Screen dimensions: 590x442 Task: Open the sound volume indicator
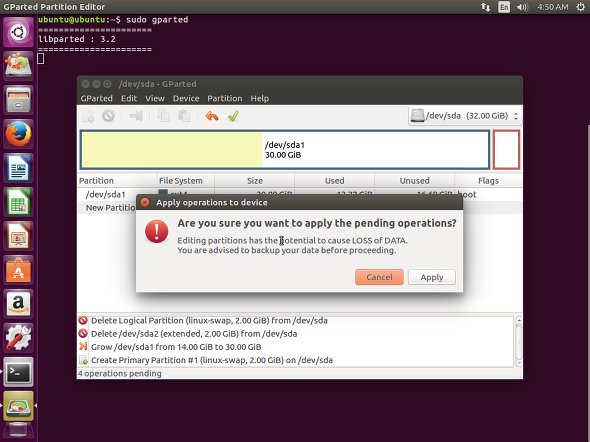tap(522, 7)
